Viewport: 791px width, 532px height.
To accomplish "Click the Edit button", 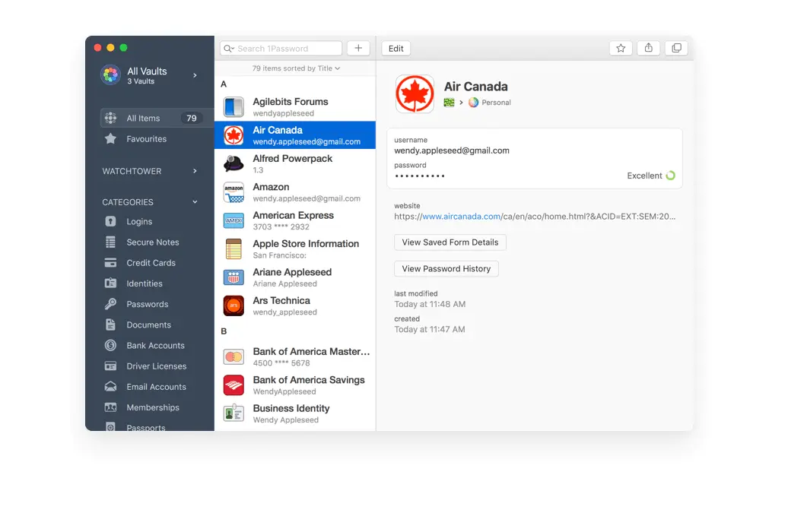I will point(396,49).
